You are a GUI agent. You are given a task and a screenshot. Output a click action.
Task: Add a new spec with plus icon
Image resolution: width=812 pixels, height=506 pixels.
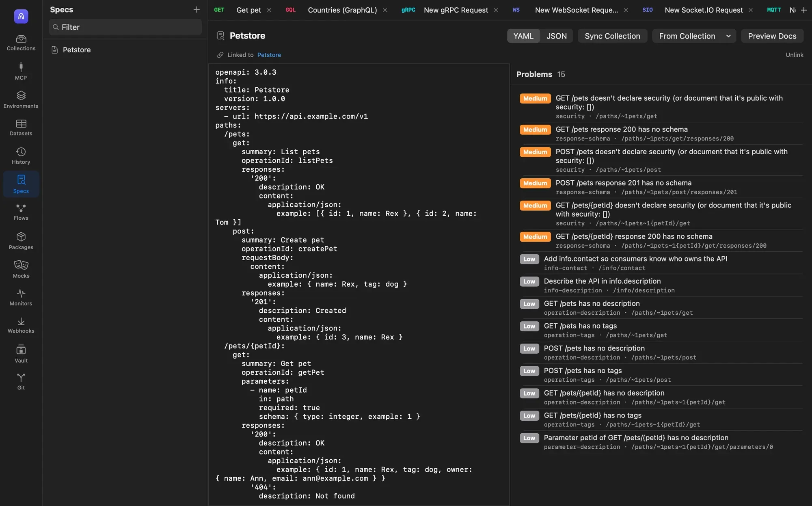[197, 9]
